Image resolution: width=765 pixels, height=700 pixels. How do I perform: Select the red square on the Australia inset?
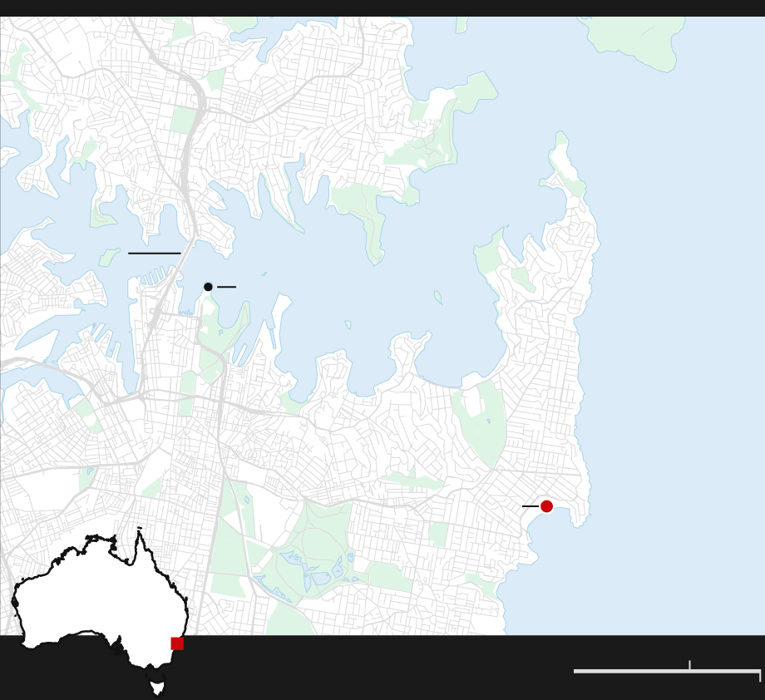pos(177,643)
